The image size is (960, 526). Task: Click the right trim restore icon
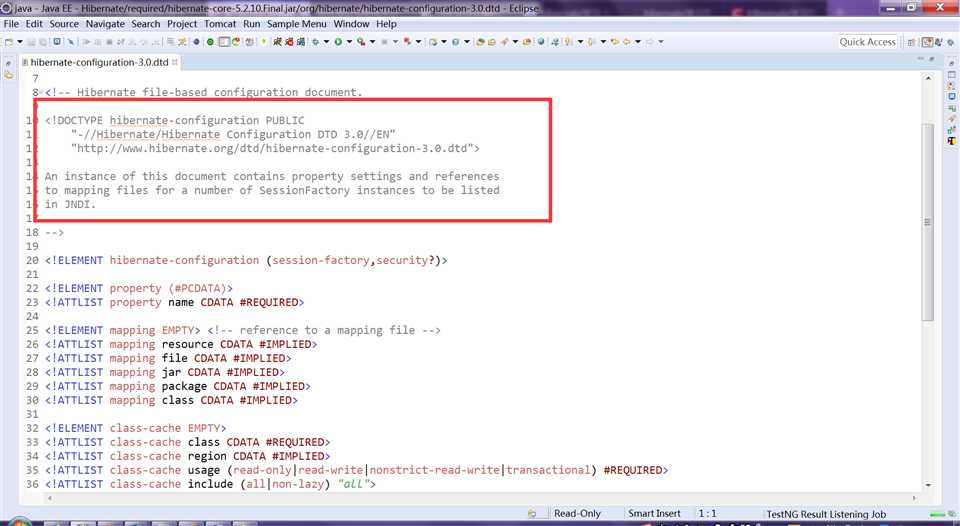(x=951, y=63)
